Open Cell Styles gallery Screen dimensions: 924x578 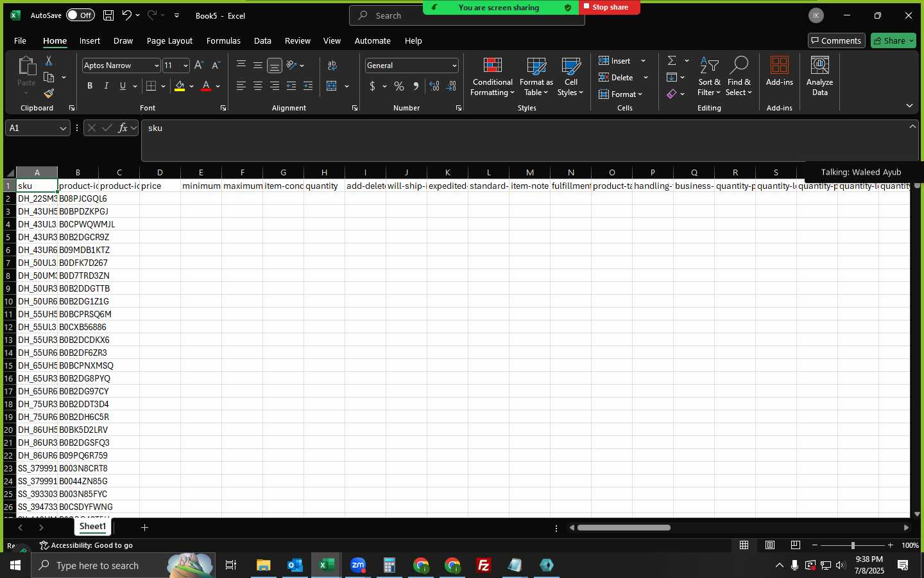pos(570,77)
